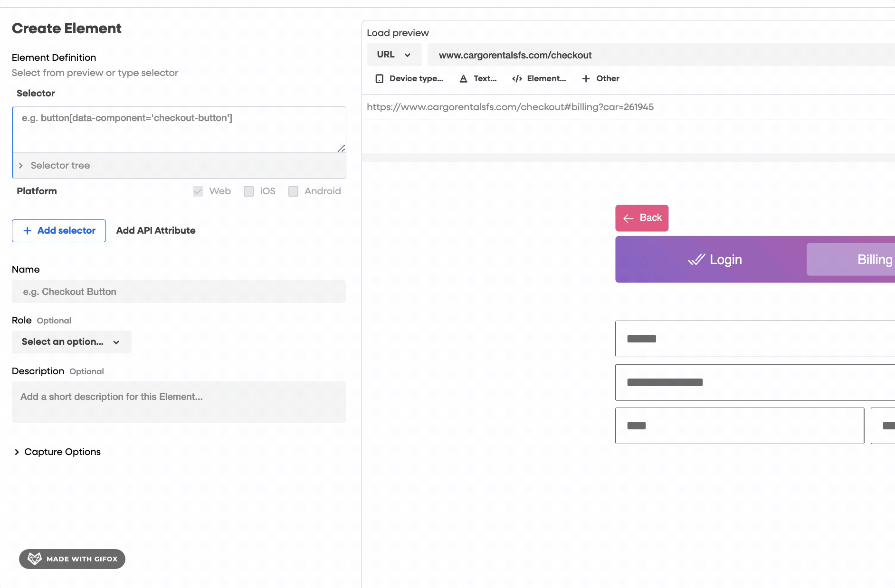This screenshot has width=895, height=588.
Task: Open the URL type dropdown
Action: 394,55
